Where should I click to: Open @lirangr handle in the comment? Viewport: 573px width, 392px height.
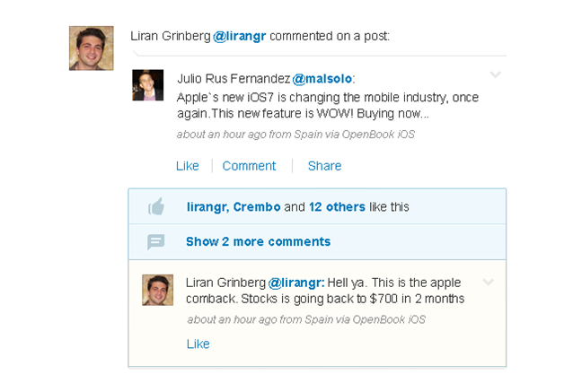(296, 283)
